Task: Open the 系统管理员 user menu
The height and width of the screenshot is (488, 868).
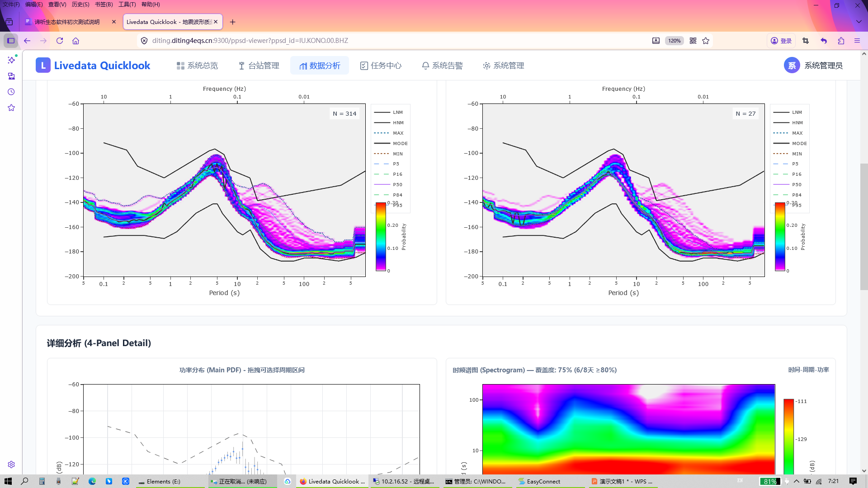Action: tap(813, 66)
